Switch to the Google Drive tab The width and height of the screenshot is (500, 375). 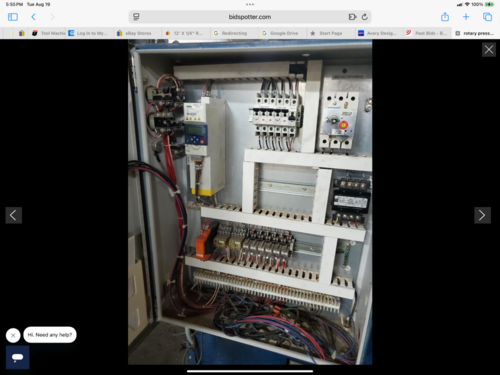tap(283, 33)
